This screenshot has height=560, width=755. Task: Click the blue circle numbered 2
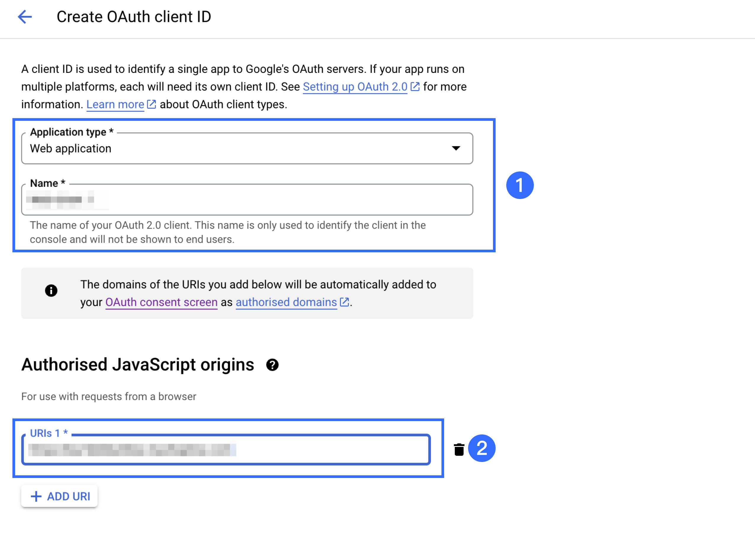click(x=481, y=448)
